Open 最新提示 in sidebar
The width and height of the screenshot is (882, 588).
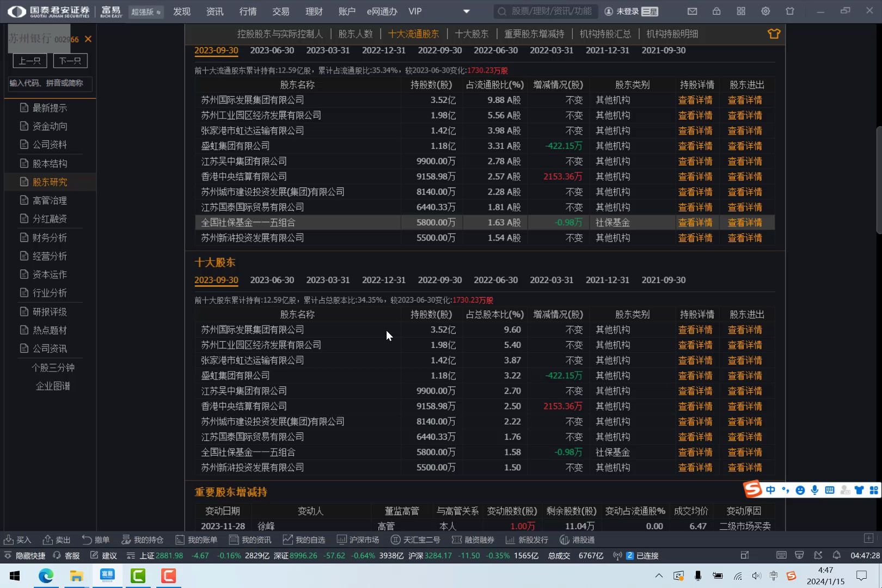[x=50, y=108]
